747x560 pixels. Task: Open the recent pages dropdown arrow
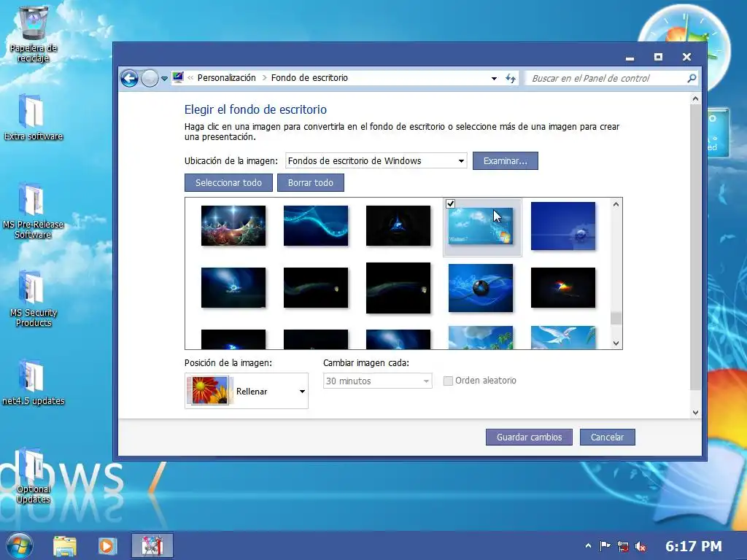pos(164,79)
